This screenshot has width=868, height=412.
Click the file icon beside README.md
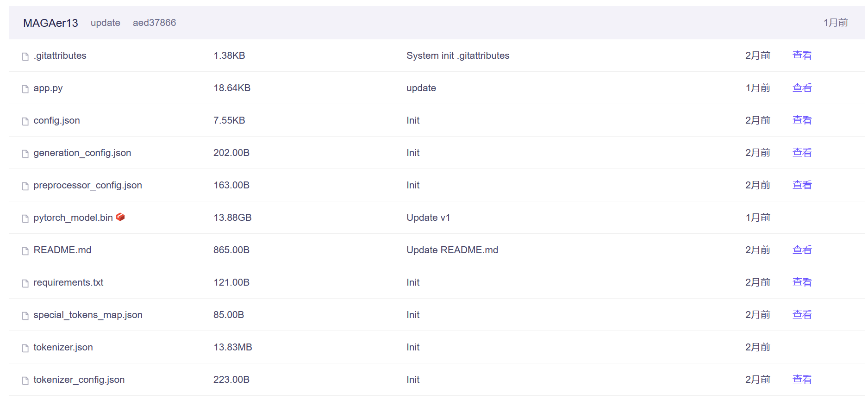coord(25,251)
